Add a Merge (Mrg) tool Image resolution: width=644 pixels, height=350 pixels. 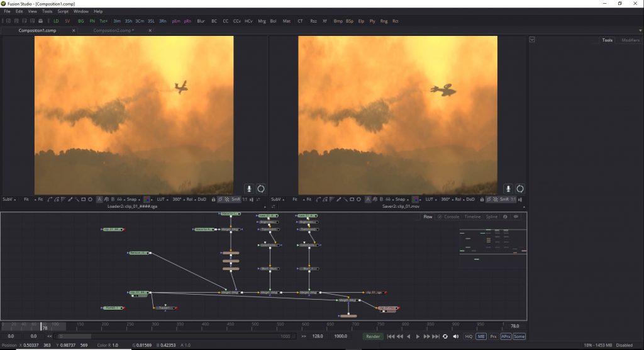pyautogui.click(x=262, y=21)
